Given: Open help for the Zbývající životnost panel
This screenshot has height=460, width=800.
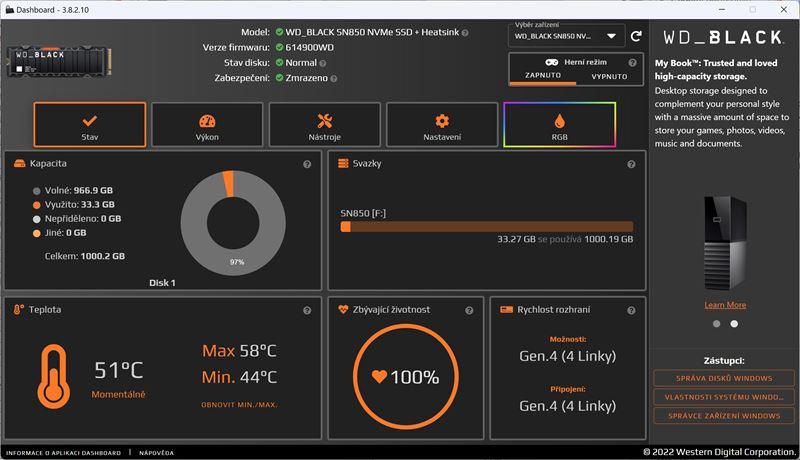Looking at the screenshot, I should coord(469,310).
